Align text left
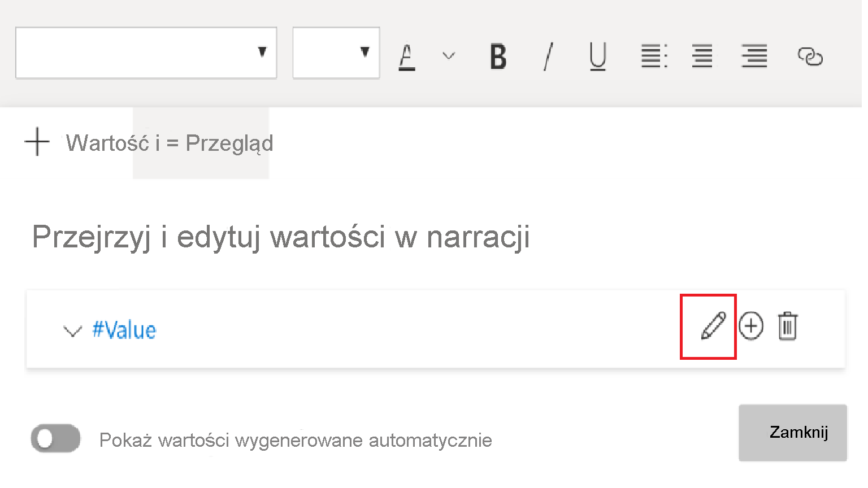Image resolution: width=868 pixels, height=488 pixels. [654, 56]
